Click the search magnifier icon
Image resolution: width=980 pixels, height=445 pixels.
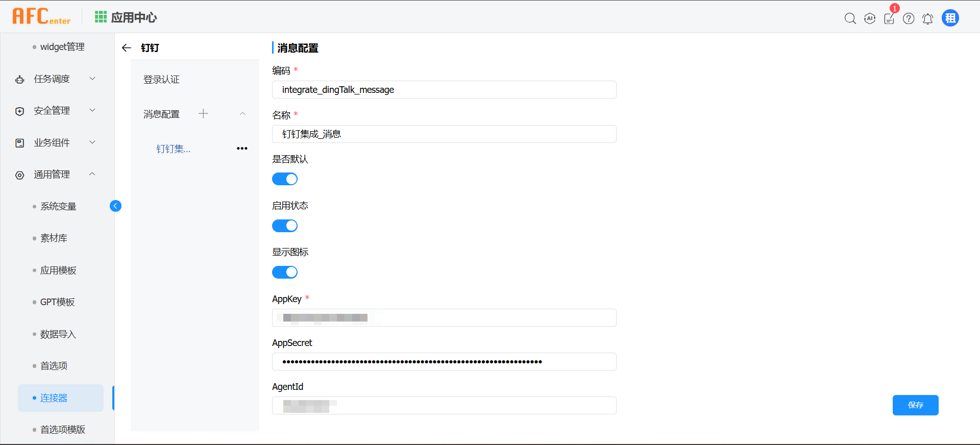[x=850, y=19]
